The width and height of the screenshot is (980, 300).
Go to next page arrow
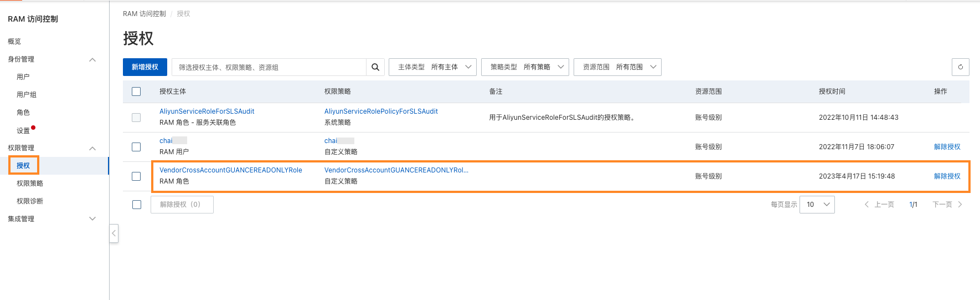tap(960, 205)
